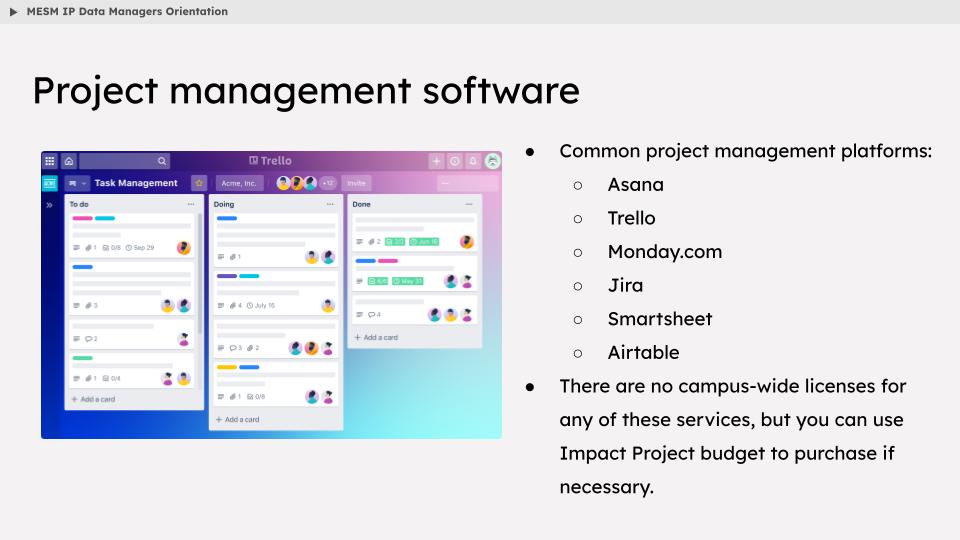
Task: Open the Trello apps grid icon
Action: tap(50, 161)
